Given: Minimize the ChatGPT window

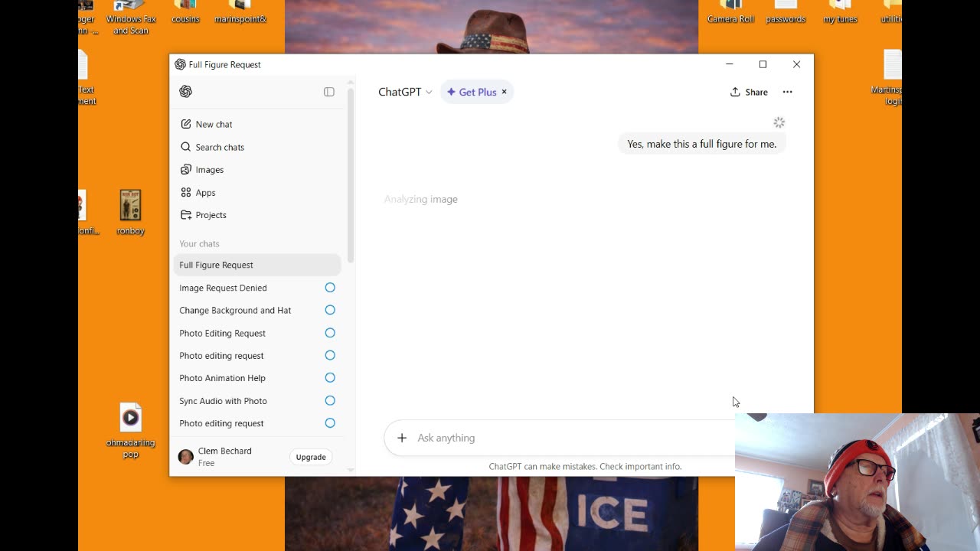Looking at the screenshot, I should coord(730,64).
